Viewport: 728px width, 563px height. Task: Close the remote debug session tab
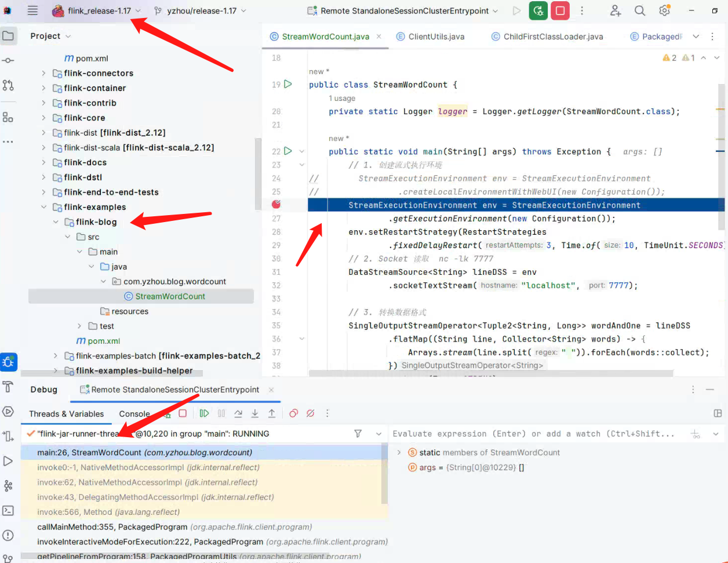(271, 390)
